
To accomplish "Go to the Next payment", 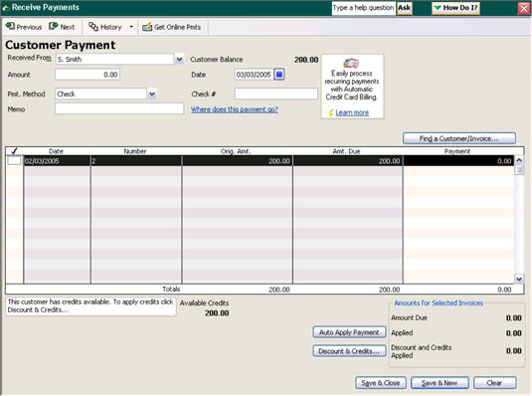I will (x=62, y=27).
